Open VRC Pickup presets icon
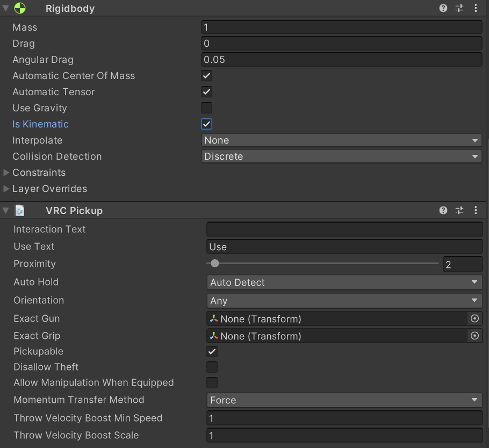The height and width of the screenshot is (448, 489). tap(459, 210)
